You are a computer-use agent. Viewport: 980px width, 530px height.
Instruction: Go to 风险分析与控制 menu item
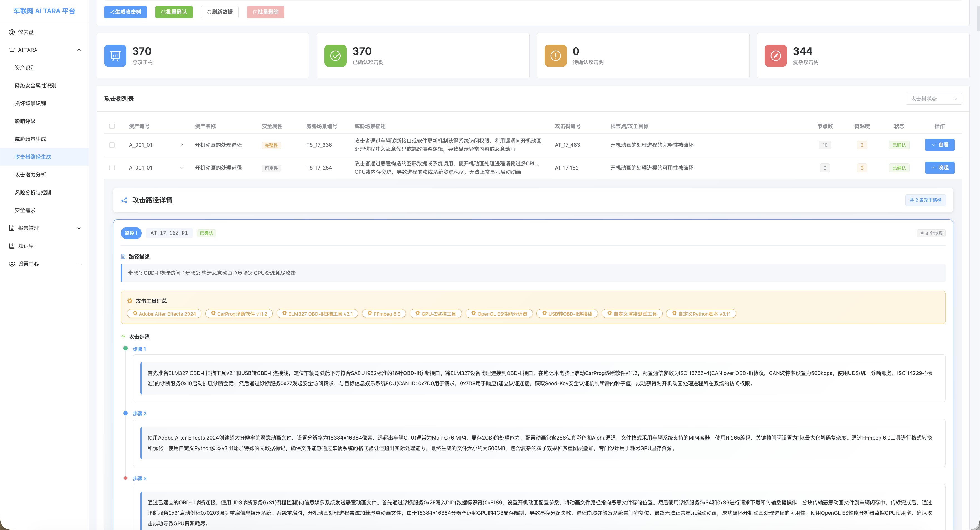[33, 193]
